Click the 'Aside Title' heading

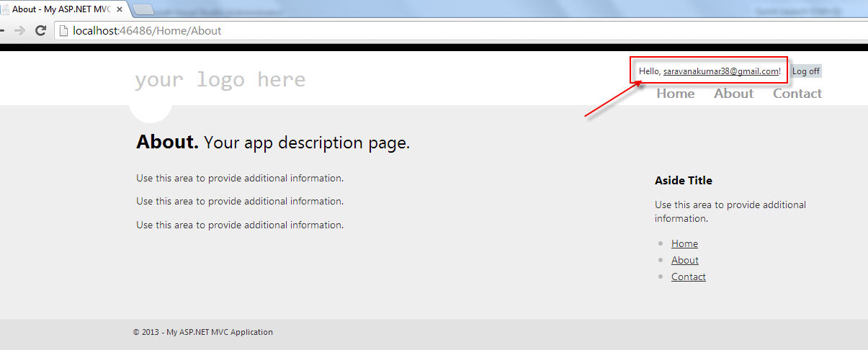pos(683,181)
